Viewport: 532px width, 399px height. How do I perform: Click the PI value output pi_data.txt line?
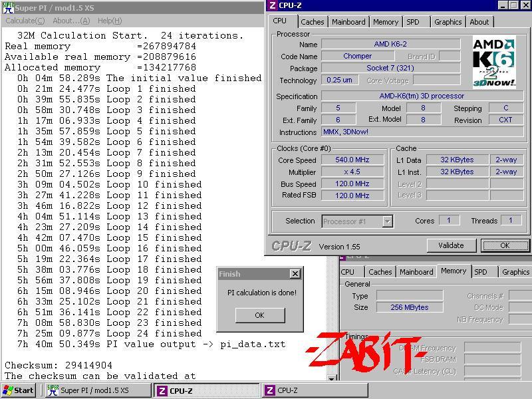[x=152, y=344]
